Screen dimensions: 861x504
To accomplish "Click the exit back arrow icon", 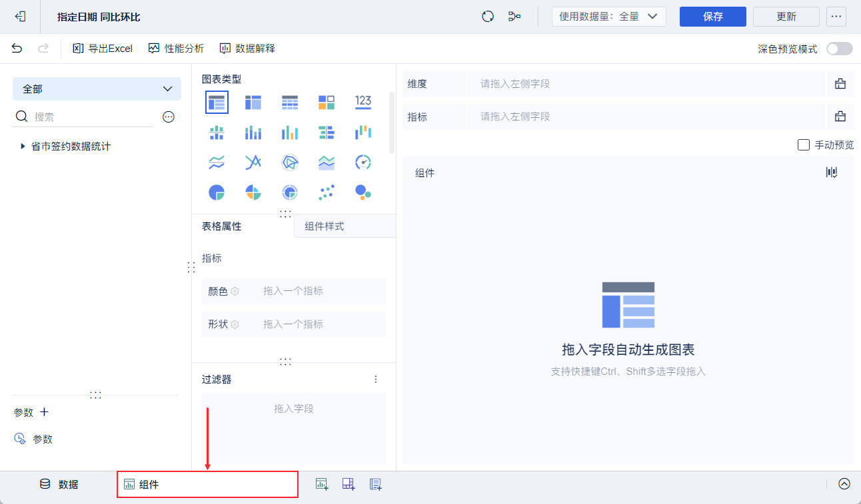I will coord(20,17).
